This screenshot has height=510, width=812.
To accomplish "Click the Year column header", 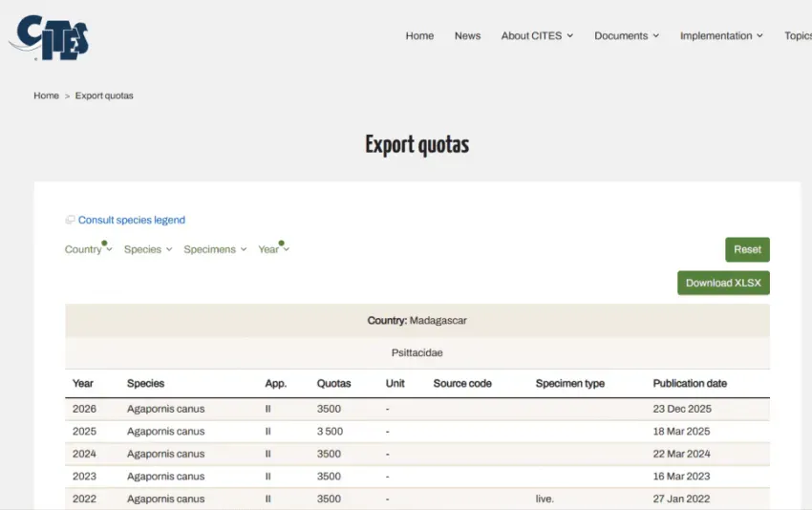I will pos(83,384).
